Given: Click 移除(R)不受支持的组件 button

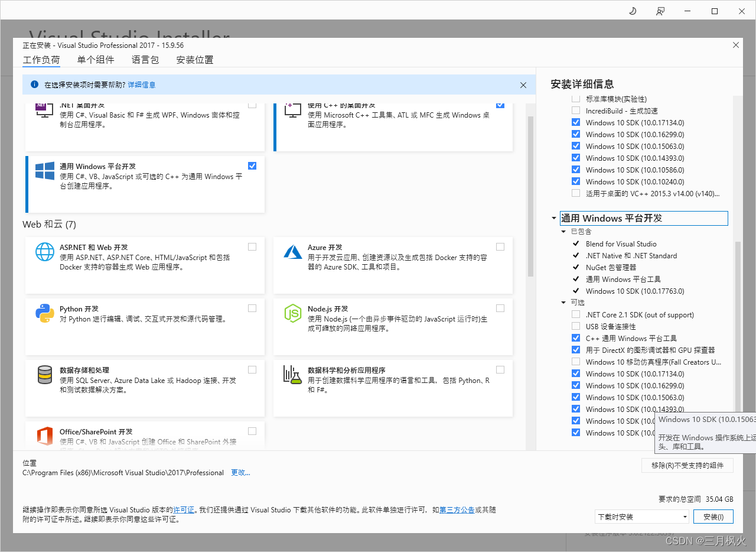Looking at the screenshot, I should tap(687, 466).
